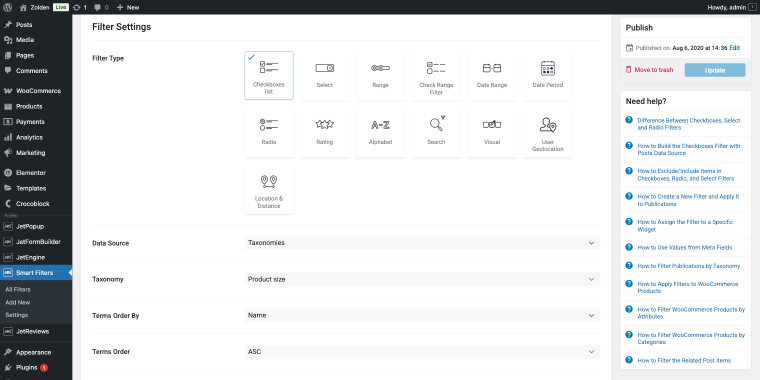Viewport: 760px width, 380px height.
Task: Click the calendar icon beside Published on
Action: click(629, 48)
